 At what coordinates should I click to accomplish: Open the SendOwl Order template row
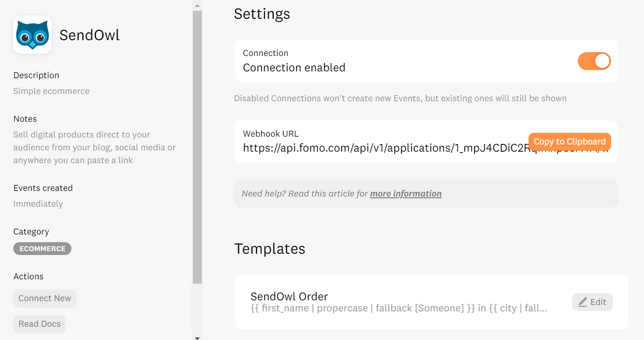tap(431, 302)
